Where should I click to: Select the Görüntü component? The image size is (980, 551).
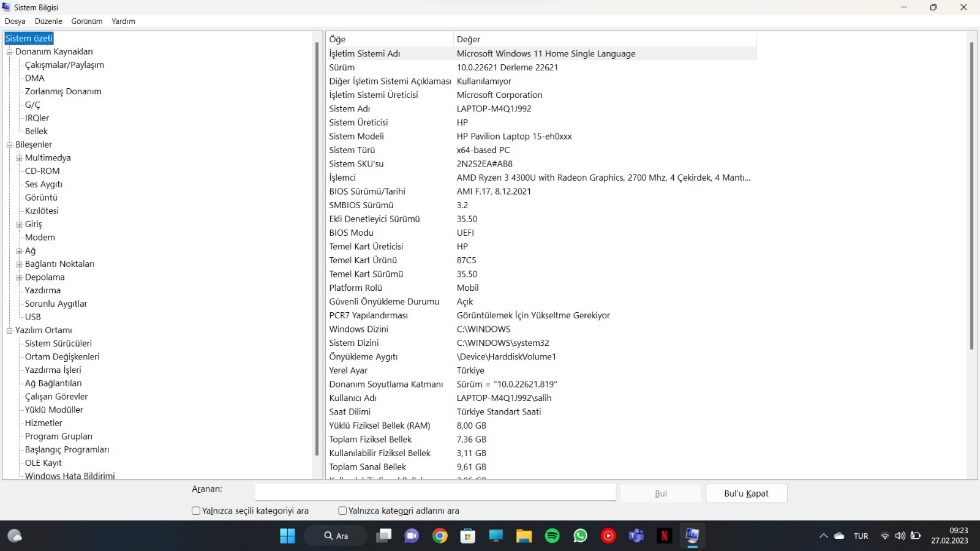(41, 198)
